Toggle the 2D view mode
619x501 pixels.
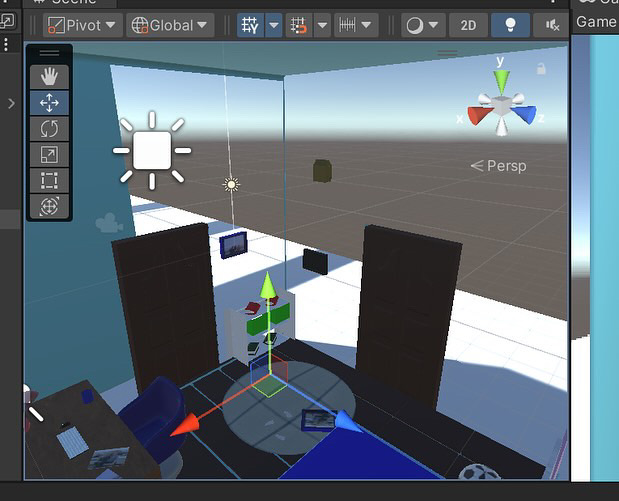[468, 25]
